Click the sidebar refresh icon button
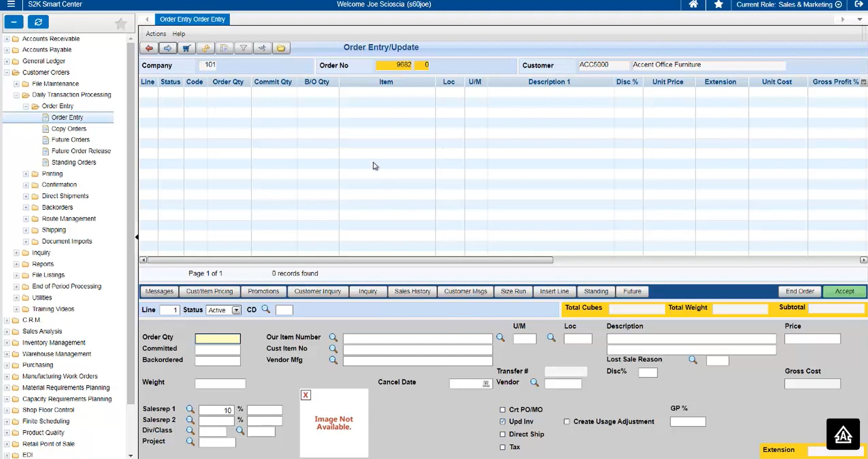 38,22
